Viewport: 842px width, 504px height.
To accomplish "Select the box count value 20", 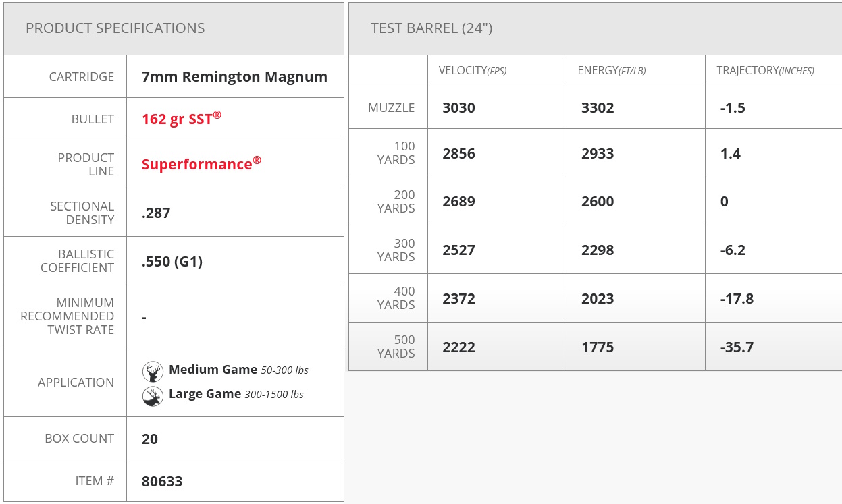I will coord(150,439).
